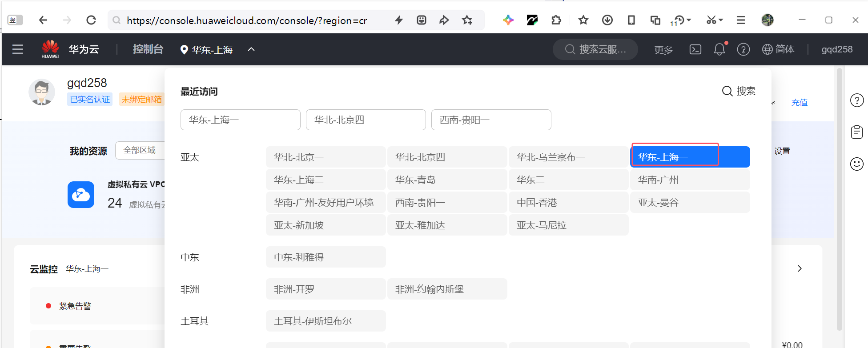Screen dimensions: 868x348
Task: Click the page vertical scrollbar
Action: point(840,199)
